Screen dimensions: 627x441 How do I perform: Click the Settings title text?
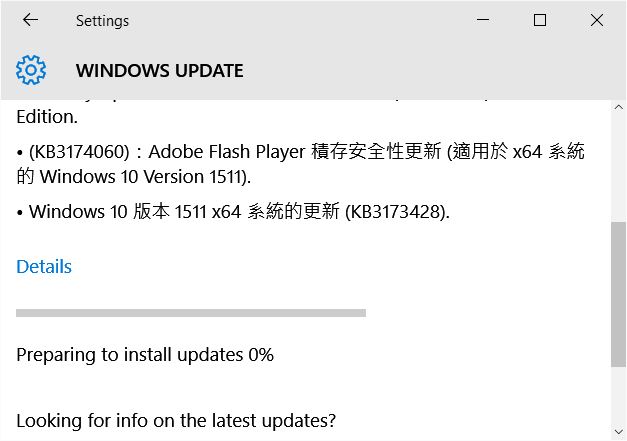pos(102,20)
